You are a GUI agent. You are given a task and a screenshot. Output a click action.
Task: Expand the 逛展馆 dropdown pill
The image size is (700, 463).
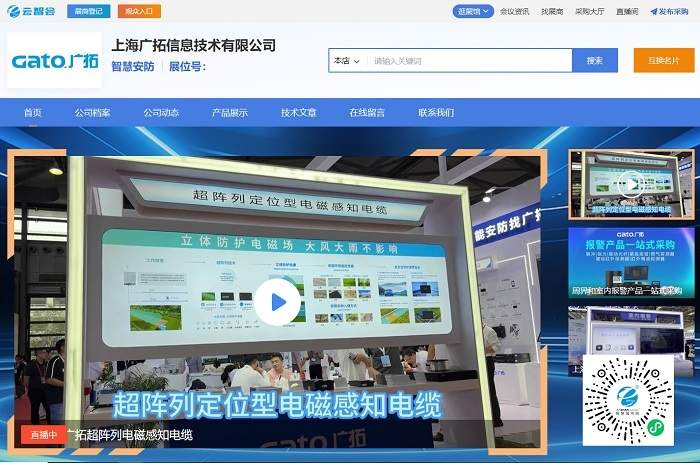click(473, 11)
